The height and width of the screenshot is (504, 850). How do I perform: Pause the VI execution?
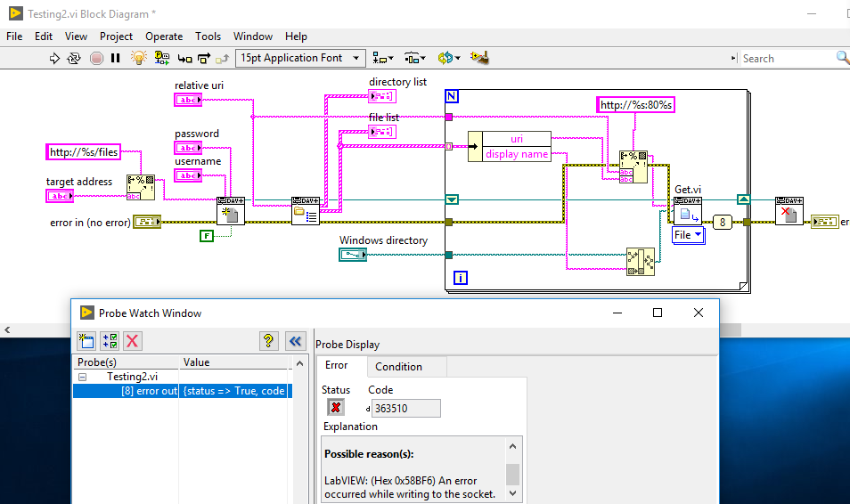[116, 58]
